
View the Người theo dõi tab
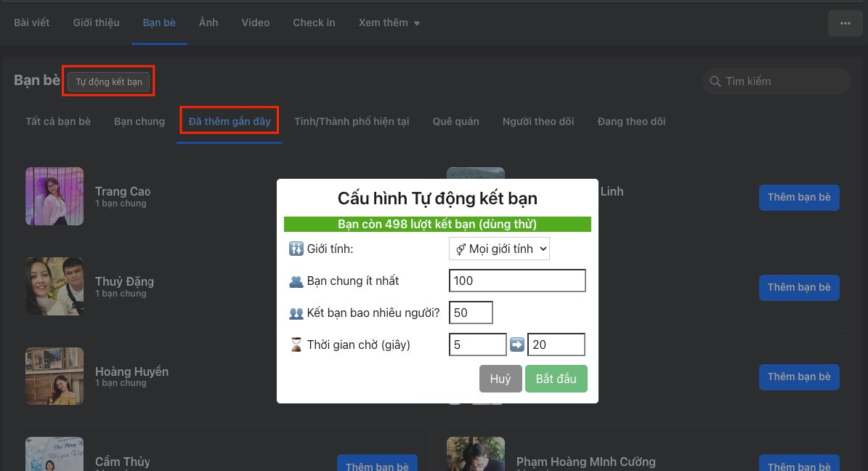(x=538, y=121)
